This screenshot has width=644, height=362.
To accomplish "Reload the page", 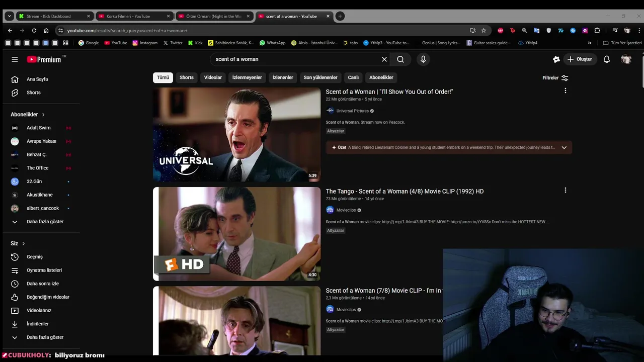I will (x=34, y=30).
